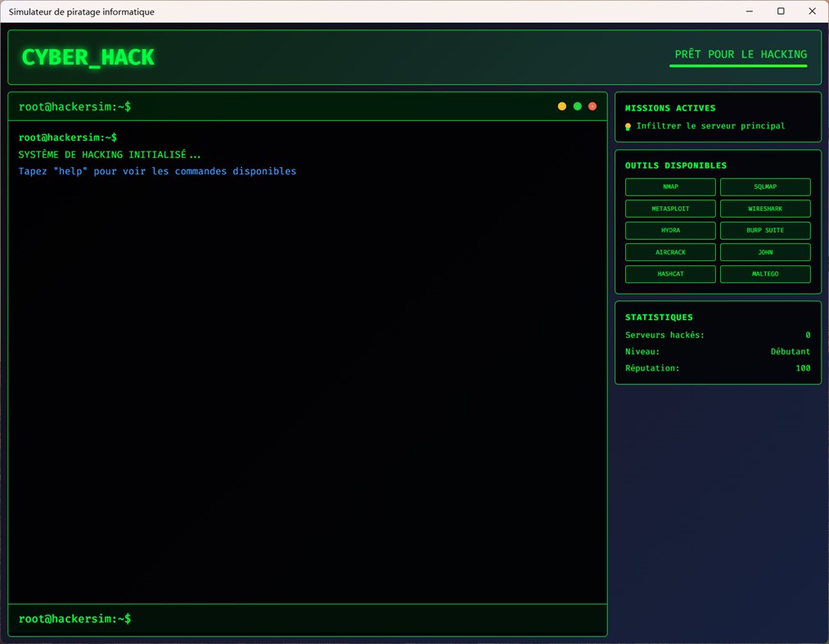
Task: Select the SQLMAP tool
Action: (x=764, y=187)
